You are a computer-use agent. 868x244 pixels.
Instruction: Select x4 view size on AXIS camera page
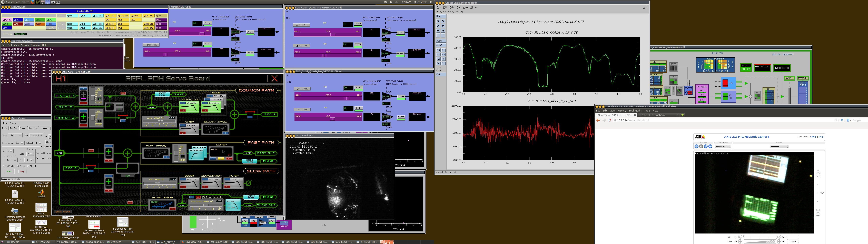(710, 146)
